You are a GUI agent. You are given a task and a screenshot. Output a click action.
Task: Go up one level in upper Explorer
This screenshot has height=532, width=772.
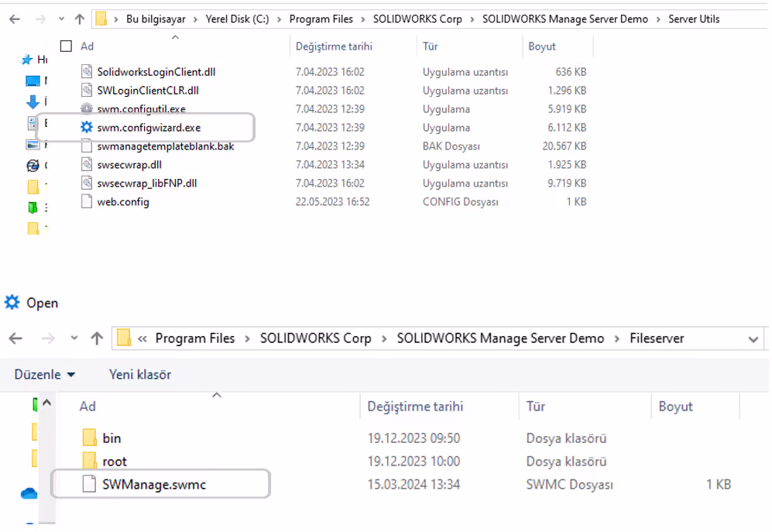pyautogui.click(x=79, y=19)
